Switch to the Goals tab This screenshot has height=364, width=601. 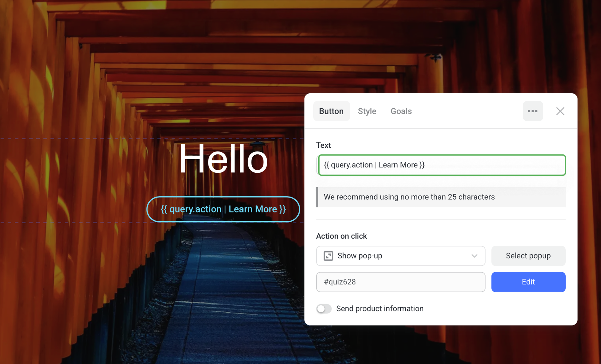401,111
